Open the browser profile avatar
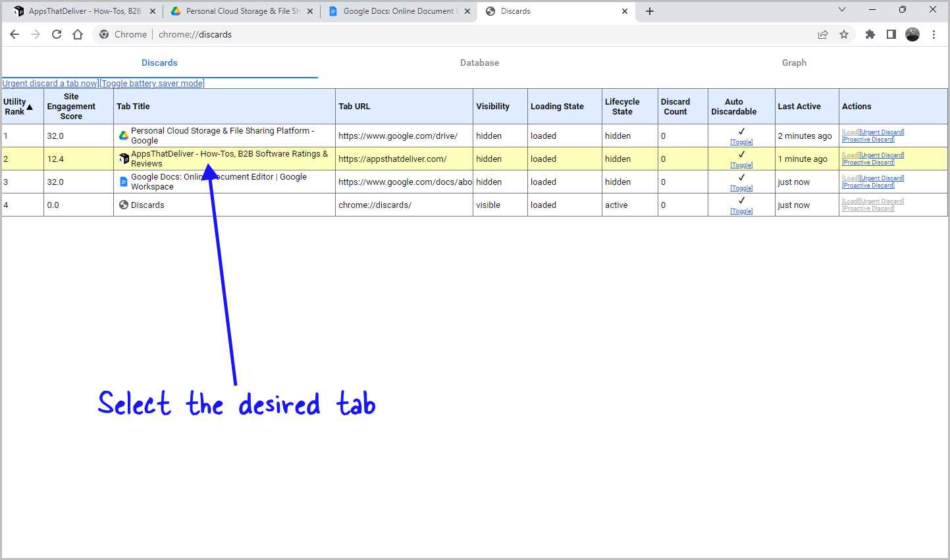The width and height of the screenshot is (950, 560). click(x=912, y=34)
